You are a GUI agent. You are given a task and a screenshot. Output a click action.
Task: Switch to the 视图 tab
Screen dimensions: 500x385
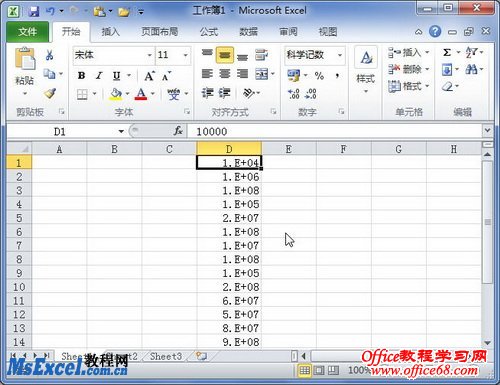(x=328, y=32)
